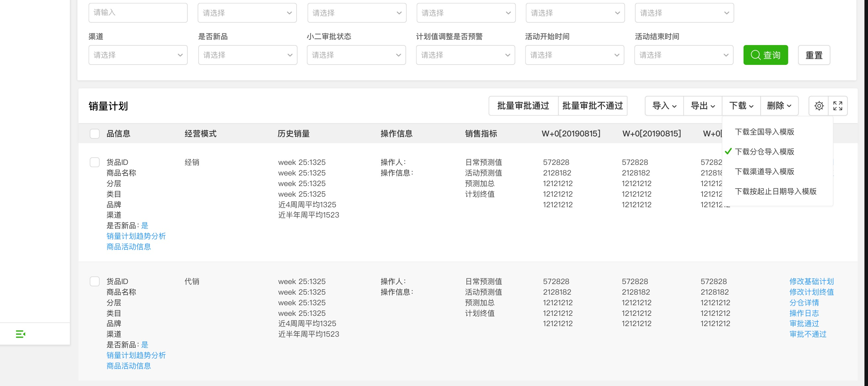868x386 pixels.
Task: Click 是 value after 是否新品 in 经销 row
Action: (145, 225)
